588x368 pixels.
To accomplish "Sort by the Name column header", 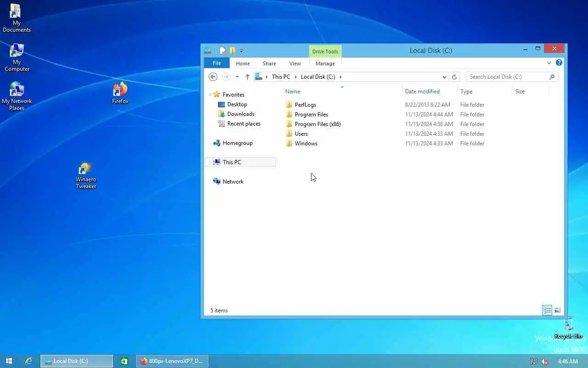I will tap(293, 92).
